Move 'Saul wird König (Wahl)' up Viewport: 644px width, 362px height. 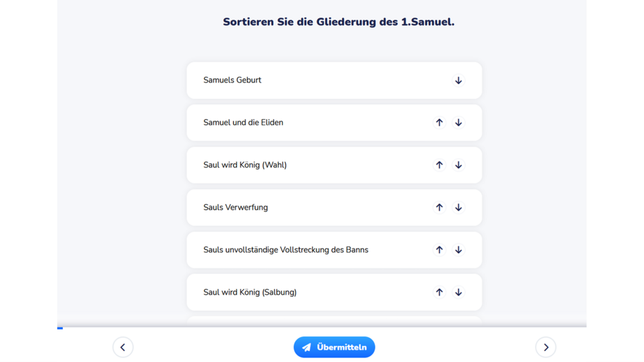[440, 165]
